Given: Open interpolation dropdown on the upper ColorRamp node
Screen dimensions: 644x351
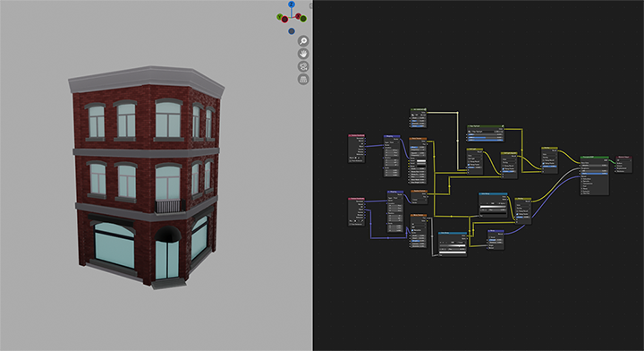Looking at the screenshot, I should point(502,203).
